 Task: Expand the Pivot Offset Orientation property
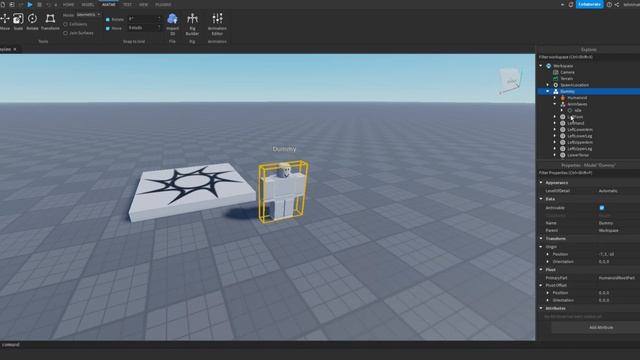548,300
